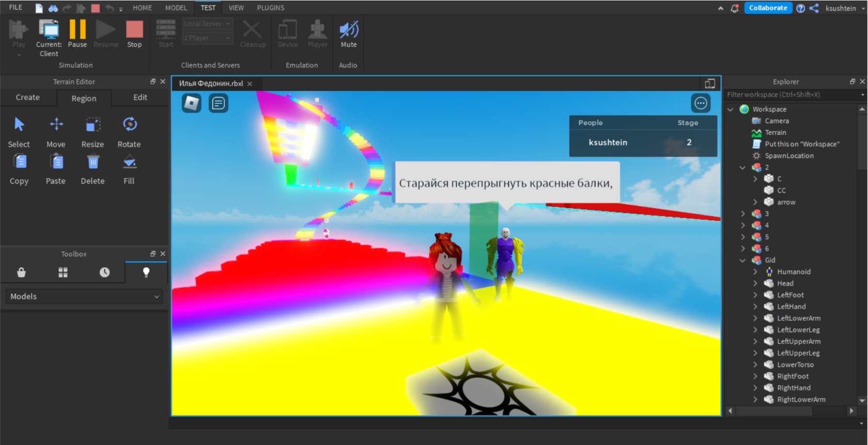Click the red stop icon in quick access bar

point(96,8)
